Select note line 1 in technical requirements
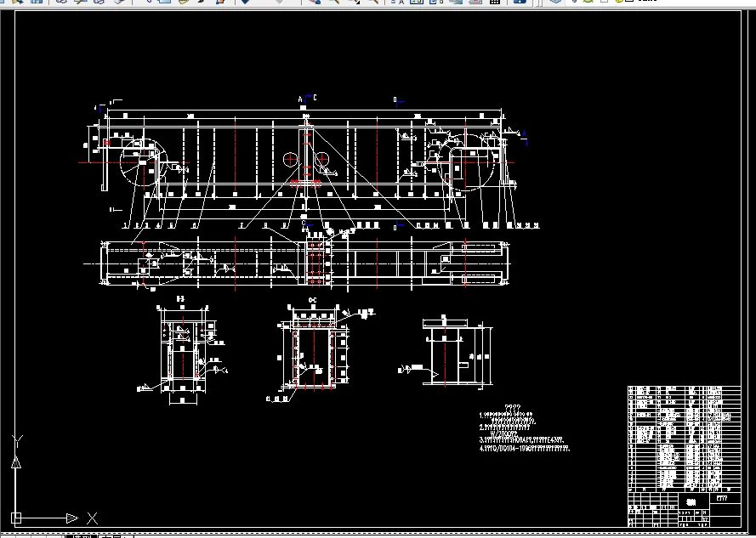This screenshot has width=756, height=538. pos(506,414)
